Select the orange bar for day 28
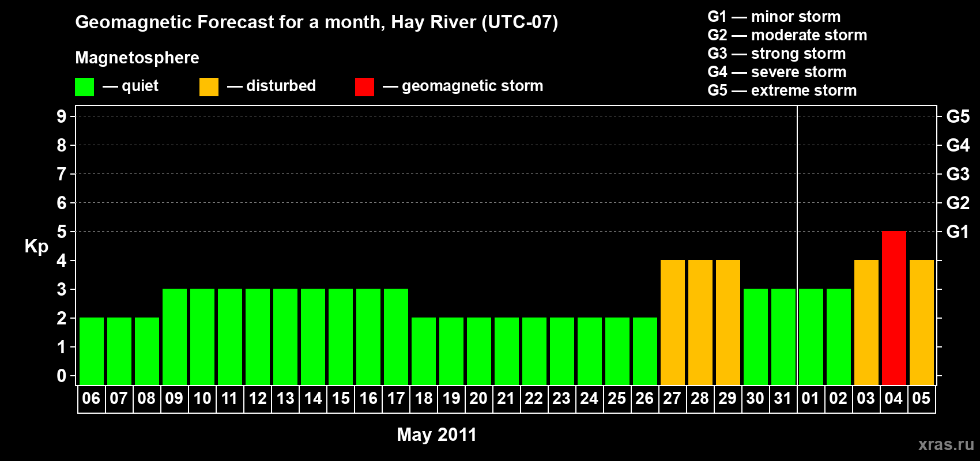This screenshot has height=461, width=980. pos(700,323)
